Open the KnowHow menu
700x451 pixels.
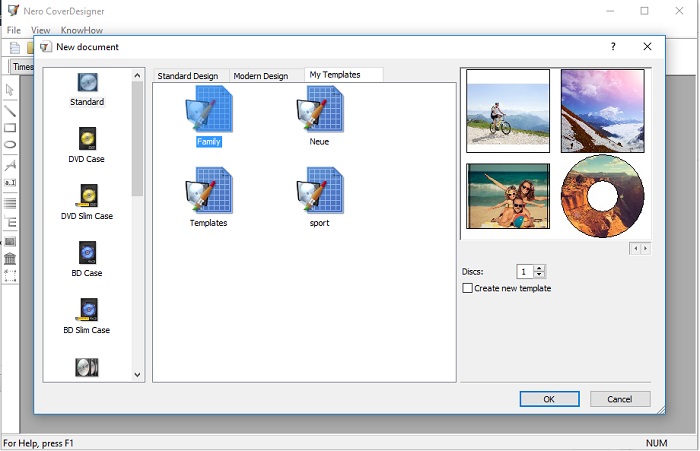[x=82, y=30]
